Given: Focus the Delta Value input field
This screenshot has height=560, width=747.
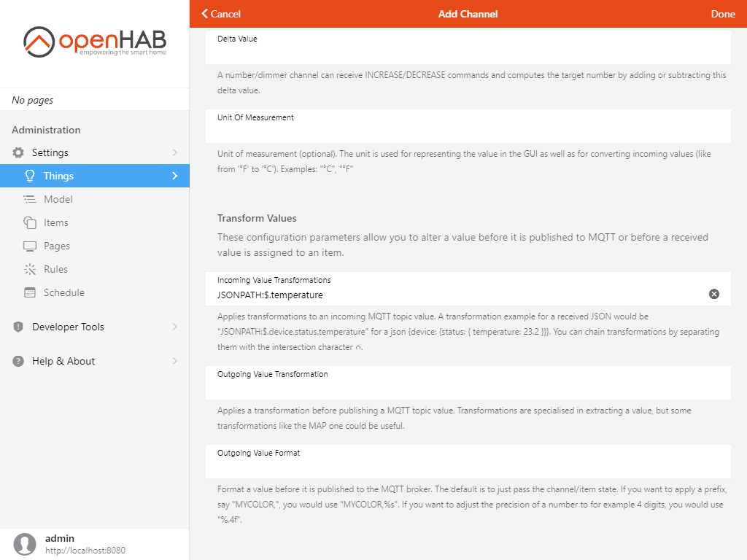Looking at the screenshot, I should click(x=467, y=53).
